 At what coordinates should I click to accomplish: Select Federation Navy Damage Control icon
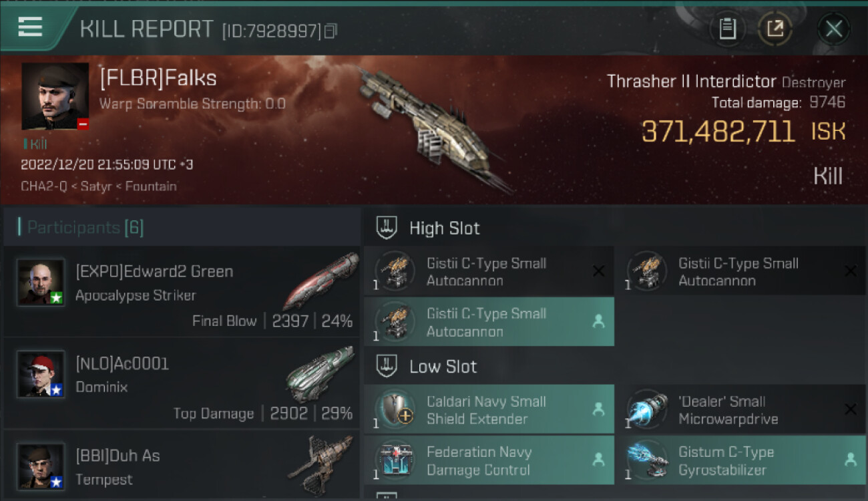(395, 460)
